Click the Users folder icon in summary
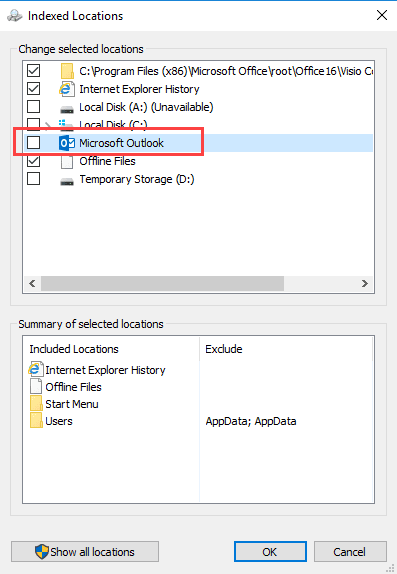Image resolution: width=397 pixels, height=574 pixels. tap(36, 421)
